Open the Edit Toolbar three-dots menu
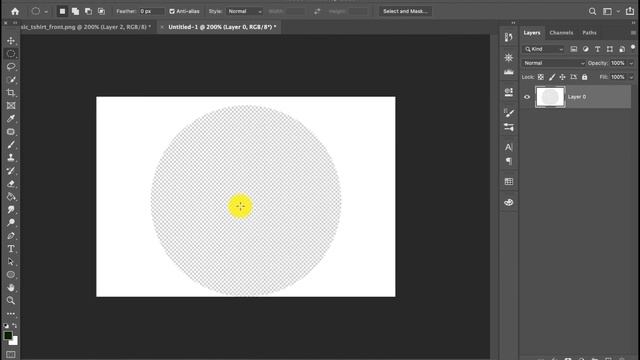 (11, 313)
